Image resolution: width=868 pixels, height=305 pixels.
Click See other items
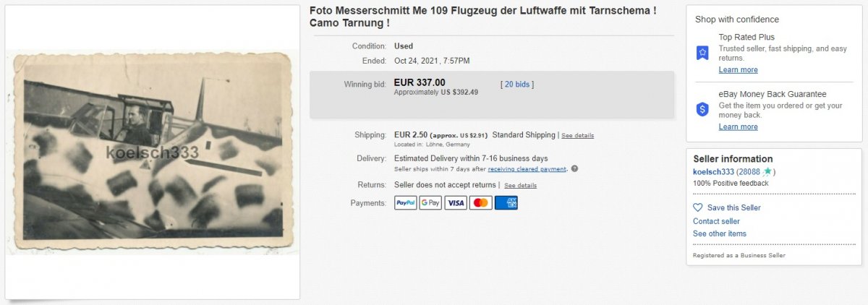pyautogui.click(x=720, y=234)
